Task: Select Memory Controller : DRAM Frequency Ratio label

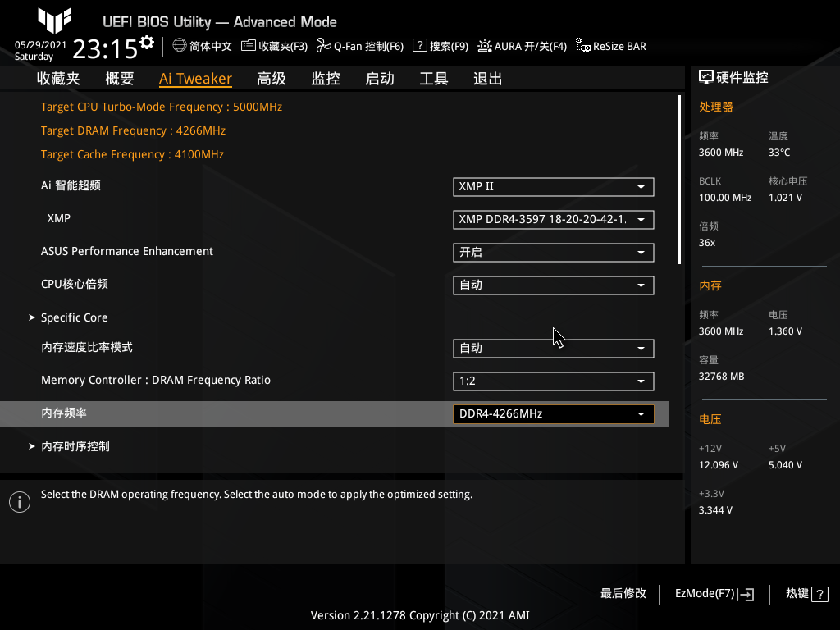Action: pyautogui.click(x=155, y=380)
